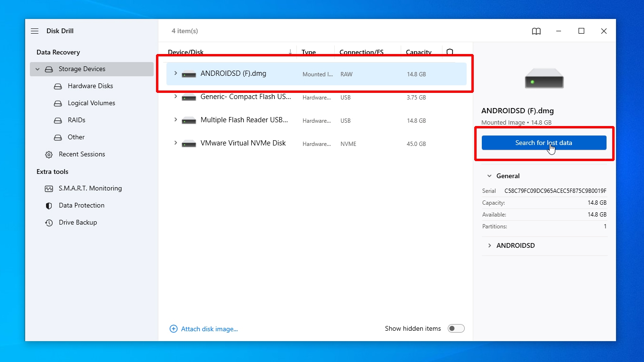
Task: Sort by the Type column header
Action: (x=309, y=52)
